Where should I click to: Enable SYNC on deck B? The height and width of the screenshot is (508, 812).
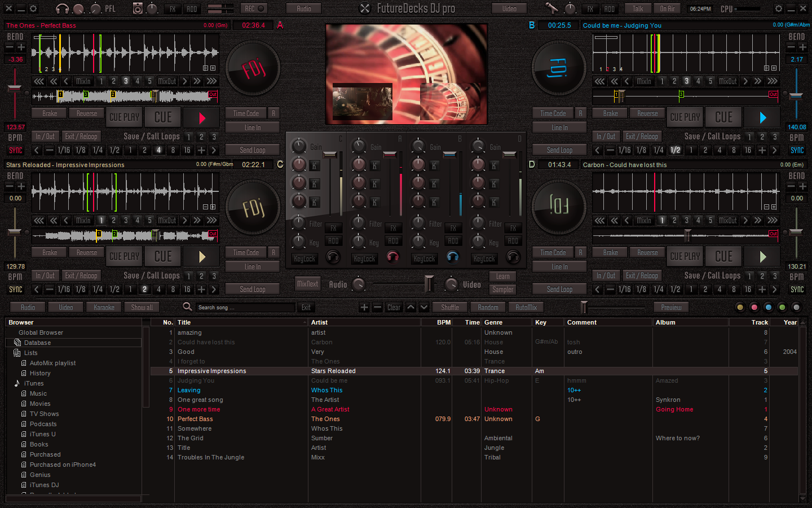797,150
